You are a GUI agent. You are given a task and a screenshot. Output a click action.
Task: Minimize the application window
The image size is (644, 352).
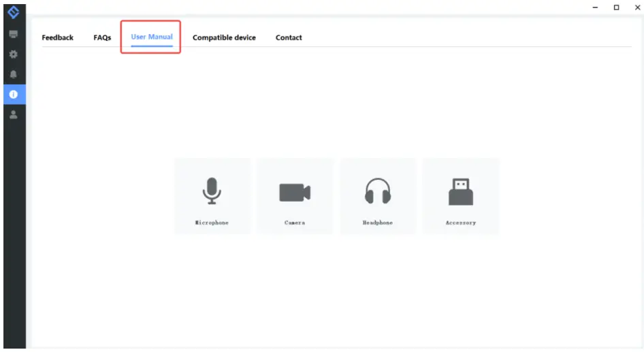coord(595,7)
